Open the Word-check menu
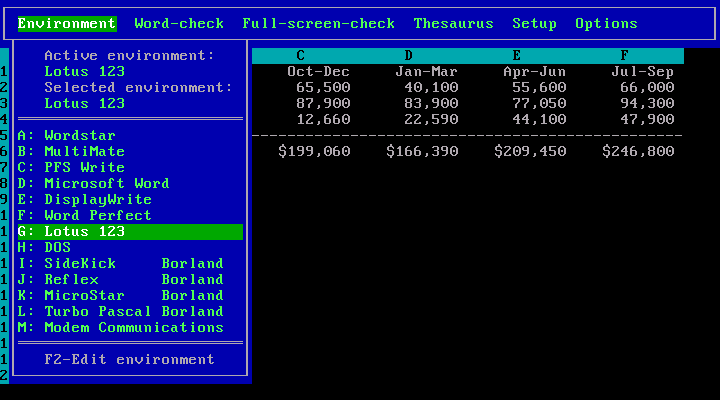720x400 pixels. [x=179, y=23]
